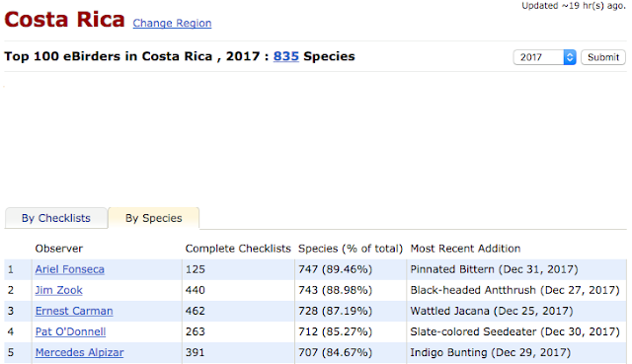Click the Species (% of total) header
Screen dimensions: 632x364
(351, 249)
